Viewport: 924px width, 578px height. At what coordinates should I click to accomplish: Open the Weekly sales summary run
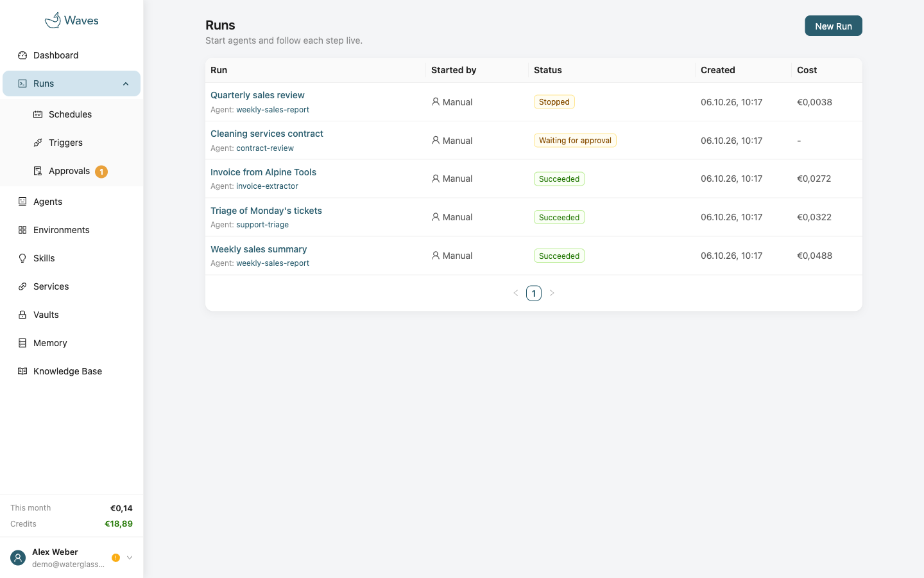(259, 249)
